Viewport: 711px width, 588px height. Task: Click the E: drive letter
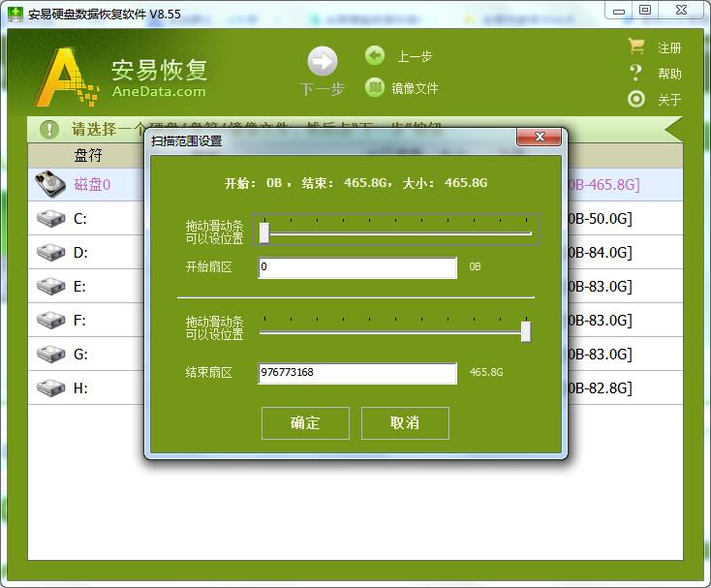pos(79,287)
